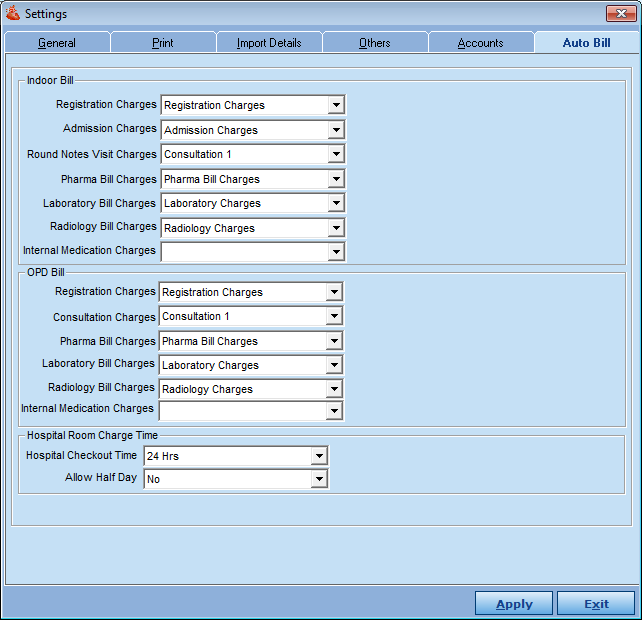This screenshot has height=620, width=642.
Task: Open Indoor Bill Pharma Bill Charges dropdown
Action: tap(336, 179)
